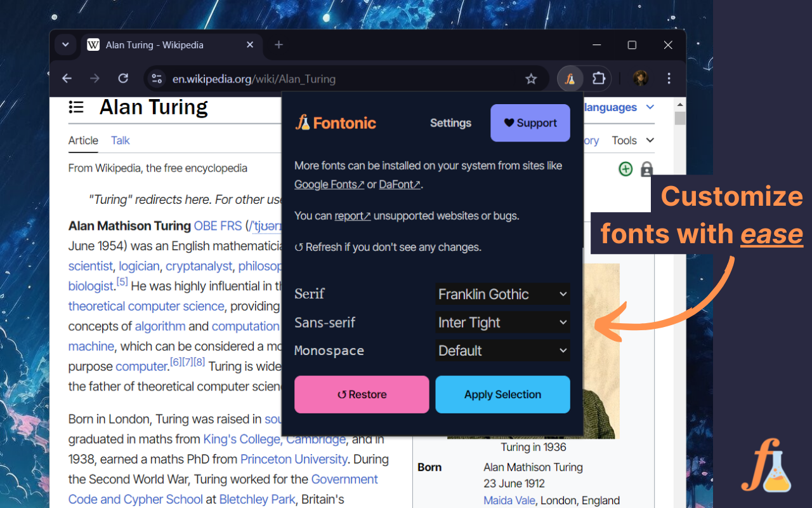Image resolution: width=812 pixels, height=508 pixels.
Task: Click the Wikipedia page vertical scrollbar
Action: pyautogui.click(x=680, y=118)
